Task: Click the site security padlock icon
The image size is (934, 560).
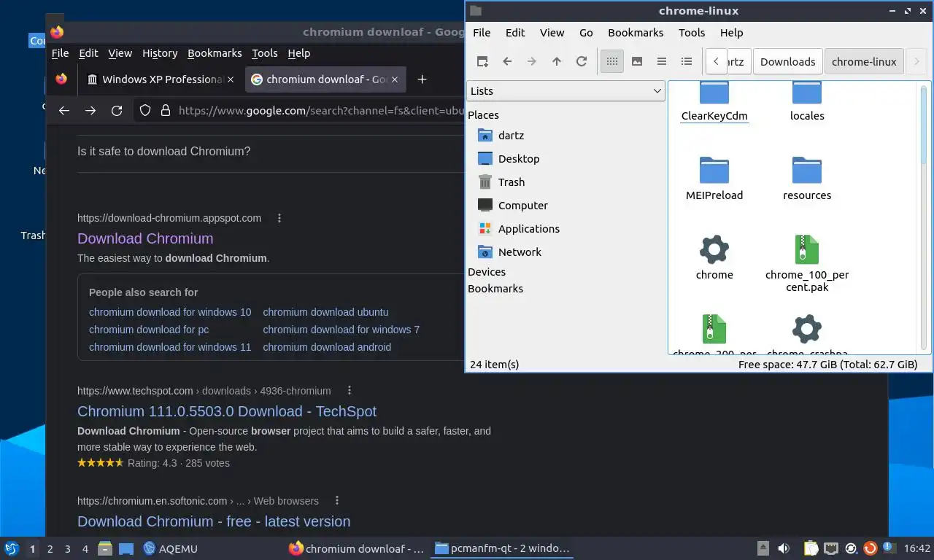Action: pos(166,110)
